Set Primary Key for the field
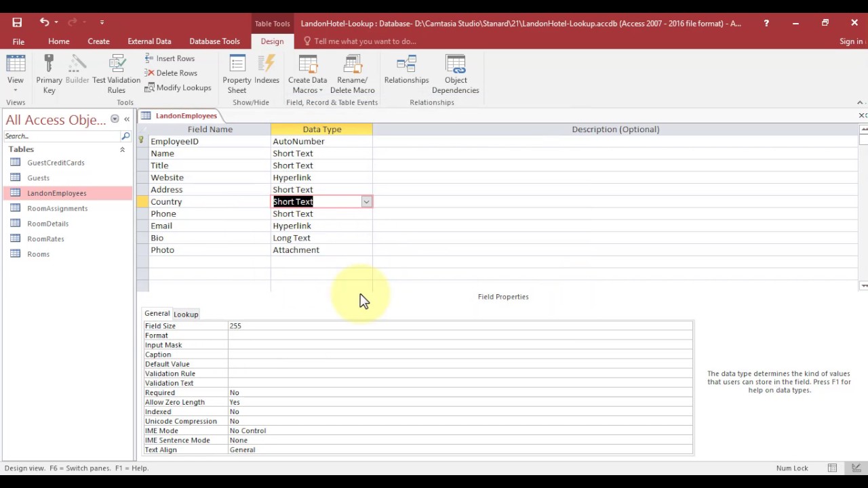The width and height of the screenshot is (868, 488). [49, 75]
